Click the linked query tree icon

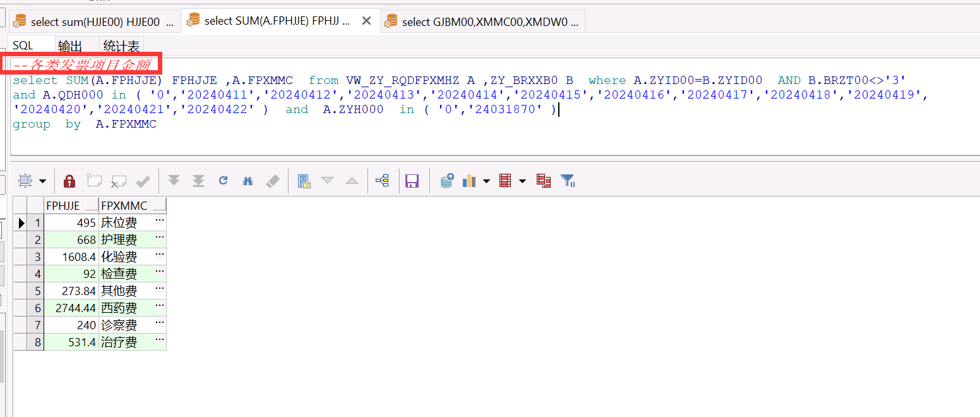tap(381, 181)
